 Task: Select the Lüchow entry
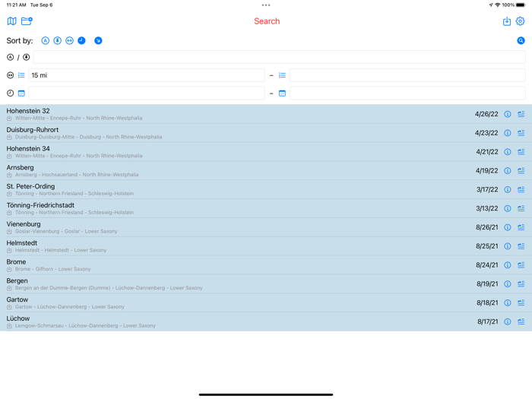click(x=266, y=321)
